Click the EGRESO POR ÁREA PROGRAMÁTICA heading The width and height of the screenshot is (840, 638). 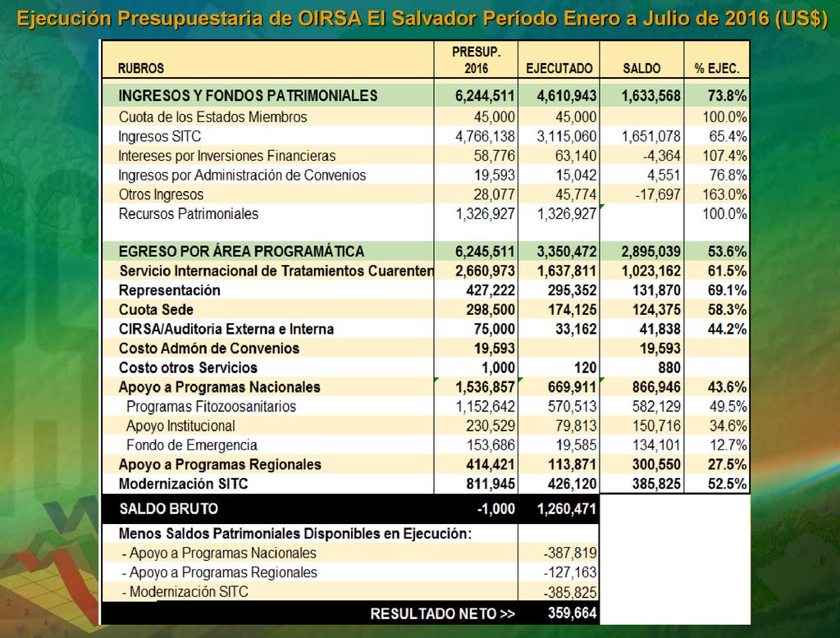241,251
